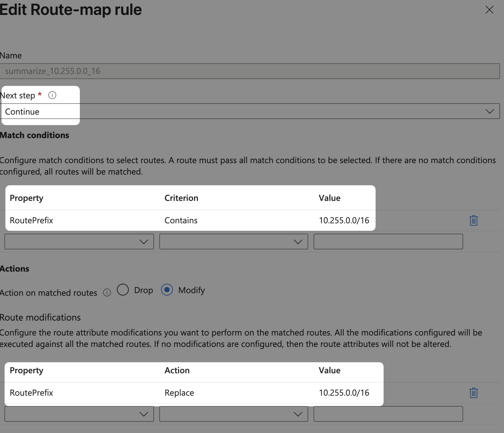Click the match condition Value input field
The height and width of the screenshot is (433, 504).
[388, 242]
